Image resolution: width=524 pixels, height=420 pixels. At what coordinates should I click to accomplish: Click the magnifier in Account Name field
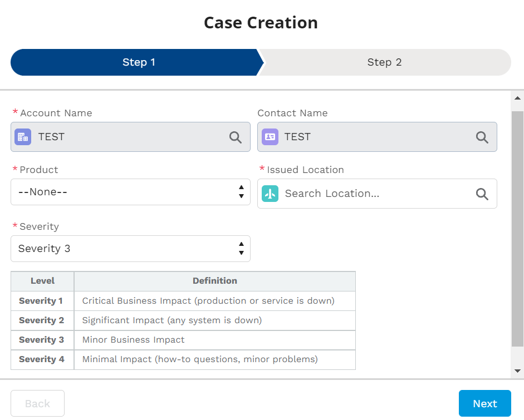click(236, 137)
